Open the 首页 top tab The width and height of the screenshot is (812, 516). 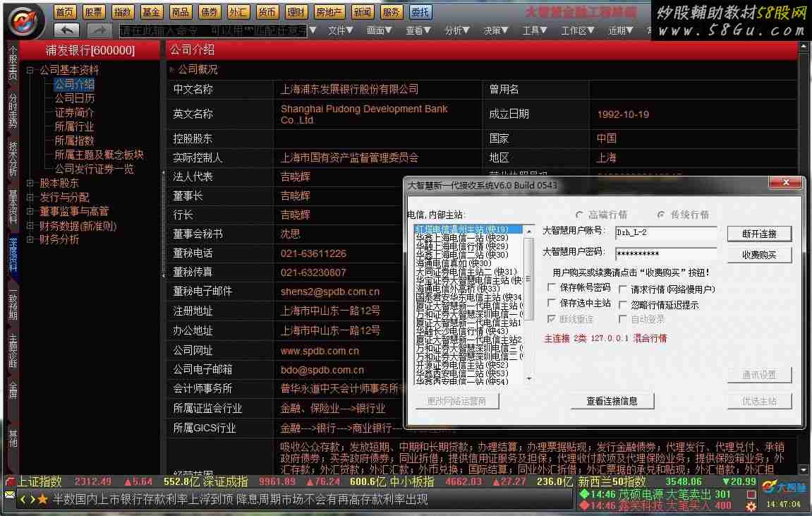[65, 12]
